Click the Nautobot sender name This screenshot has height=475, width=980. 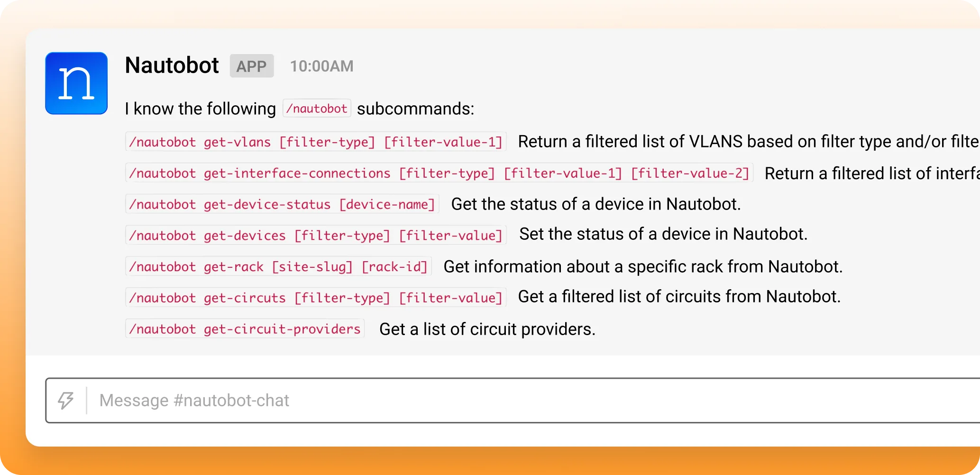(x=172, y=65)
